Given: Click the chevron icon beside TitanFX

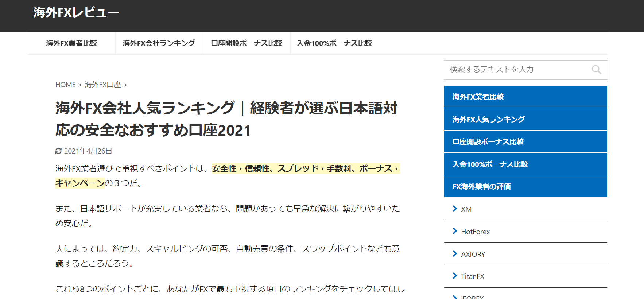Looking at the screenshot, I should [x=455, y=276].
